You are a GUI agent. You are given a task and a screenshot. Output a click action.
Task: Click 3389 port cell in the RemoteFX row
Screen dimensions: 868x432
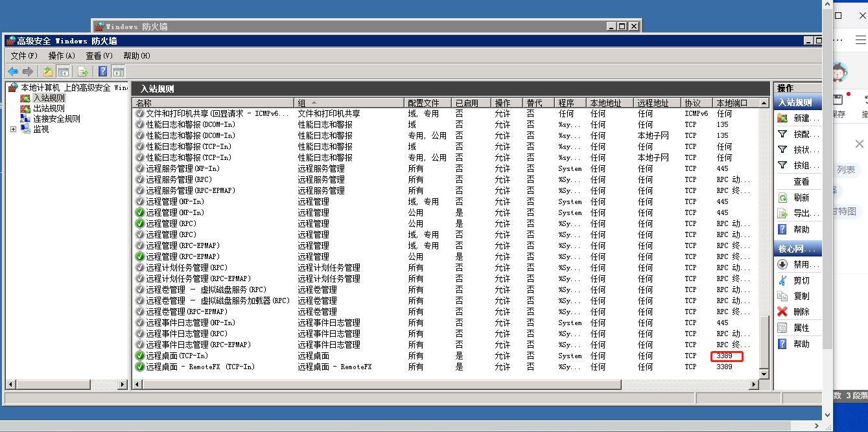[724, 367]
